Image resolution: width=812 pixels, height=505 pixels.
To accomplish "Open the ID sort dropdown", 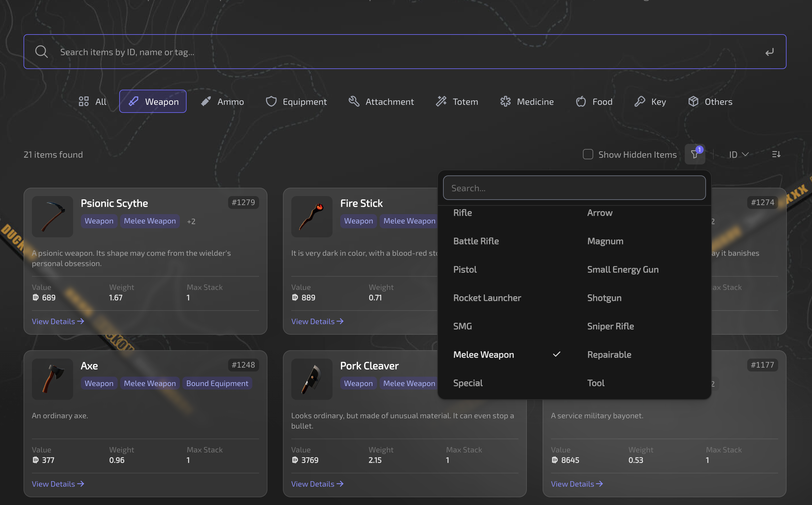I will point(738,154).
